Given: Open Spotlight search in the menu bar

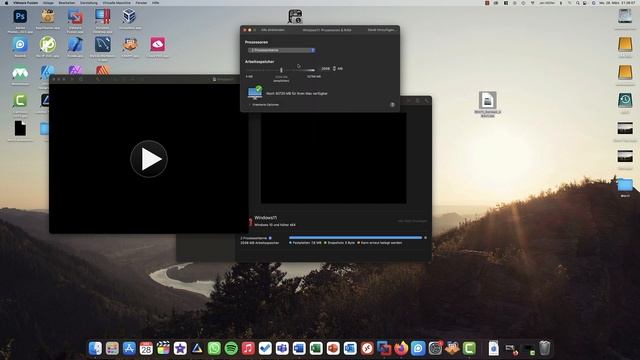Looking at the screenshot, I should click(x=577, y=3).
